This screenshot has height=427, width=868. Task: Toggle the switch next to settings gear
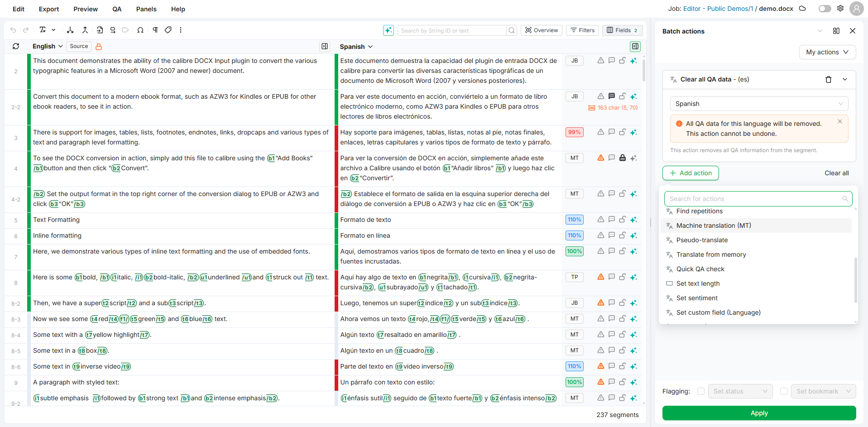(x=825, y=9)
